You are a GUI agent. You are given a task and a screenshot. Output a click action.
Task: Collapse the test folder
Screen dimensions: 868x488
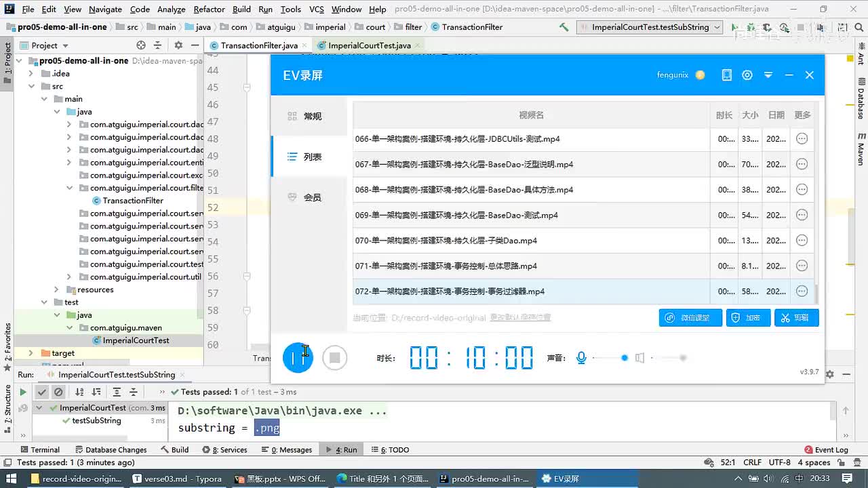44,302
